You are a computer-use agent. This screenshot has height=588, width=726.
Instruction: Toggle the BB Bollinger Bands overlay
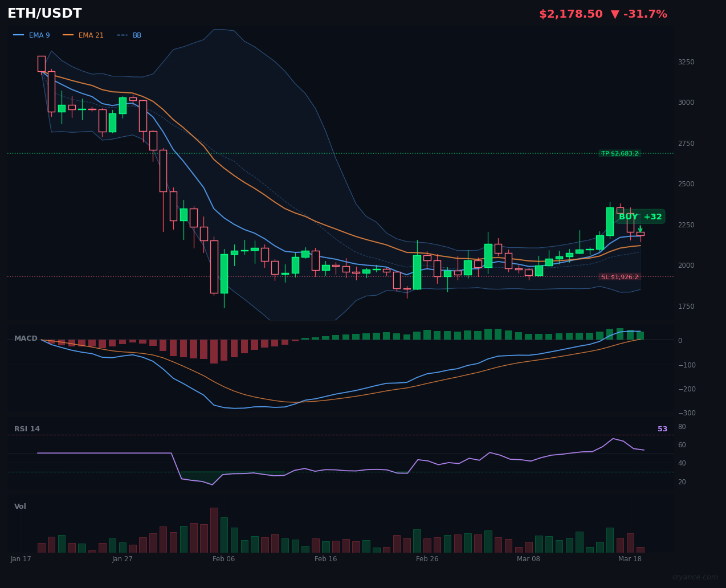(136, 35)
